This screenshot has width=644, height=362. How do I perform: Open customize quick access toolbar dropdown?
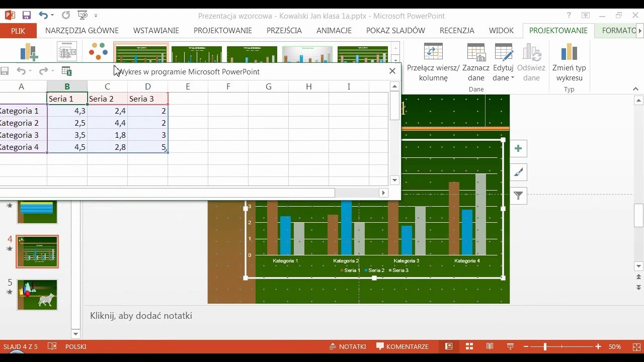(x=96, y=16)
